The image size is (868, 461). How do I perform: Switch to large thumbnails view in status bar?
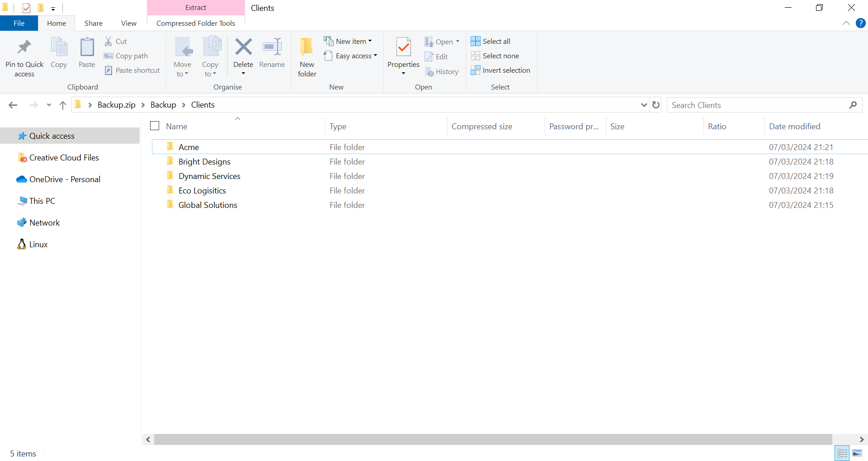[858, 453]
